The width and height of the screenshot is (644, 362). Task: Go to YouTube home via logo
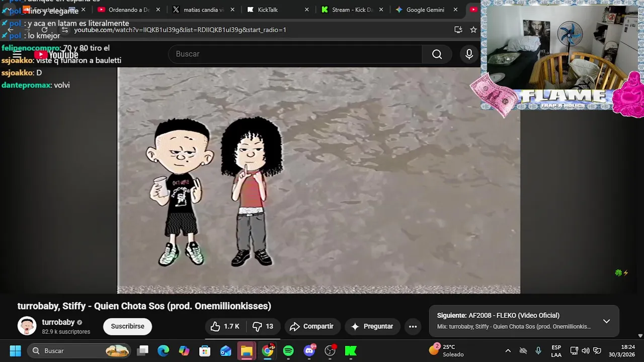coord(56,55)
